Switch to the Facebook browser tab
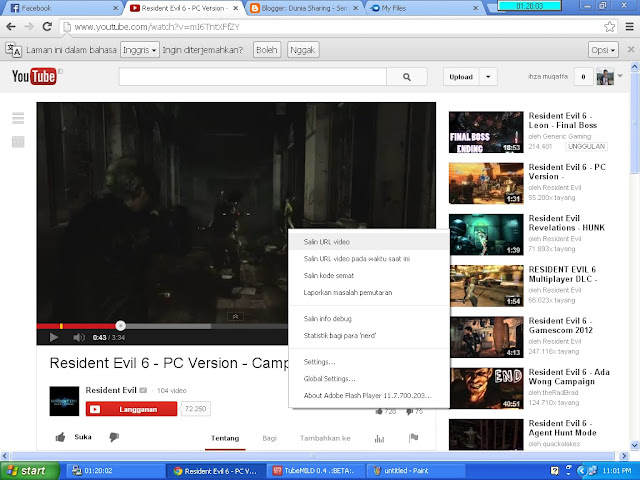640x480 pixels. pyautogui.click(x=63, y=8)
